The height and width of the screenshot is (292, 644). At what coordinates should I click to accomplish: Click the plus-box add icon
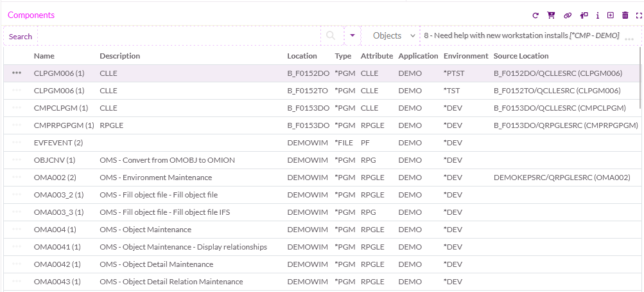[611, 15]
